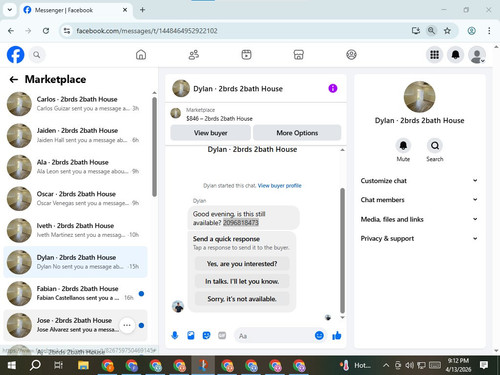500x375 pixels.
Task: Show hidden system tray icons chevron
Action: 386,365
